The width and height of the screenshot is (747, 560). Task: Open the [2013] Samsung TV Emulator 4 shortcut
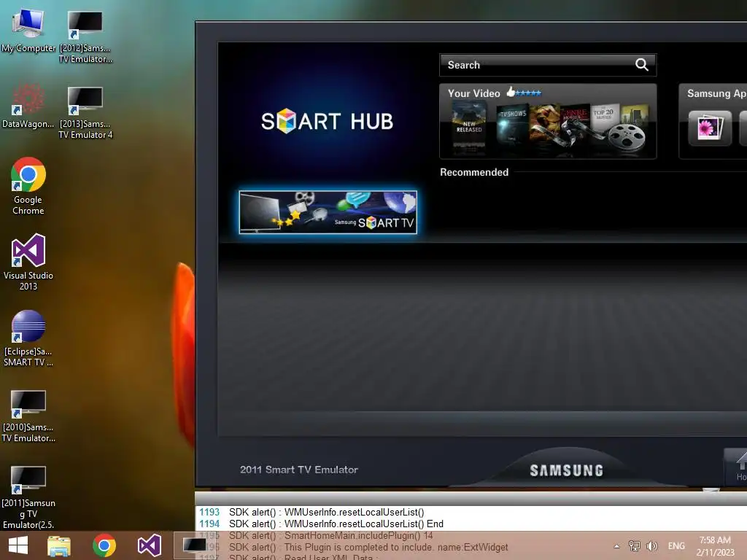pyautogui.click(x=85, y=112)
